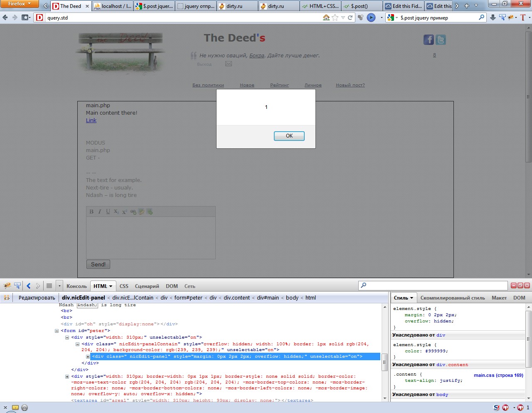Click inside the nicEdit text area
Image resolution: width=532 pixels, height=413 pixels.
150,238
